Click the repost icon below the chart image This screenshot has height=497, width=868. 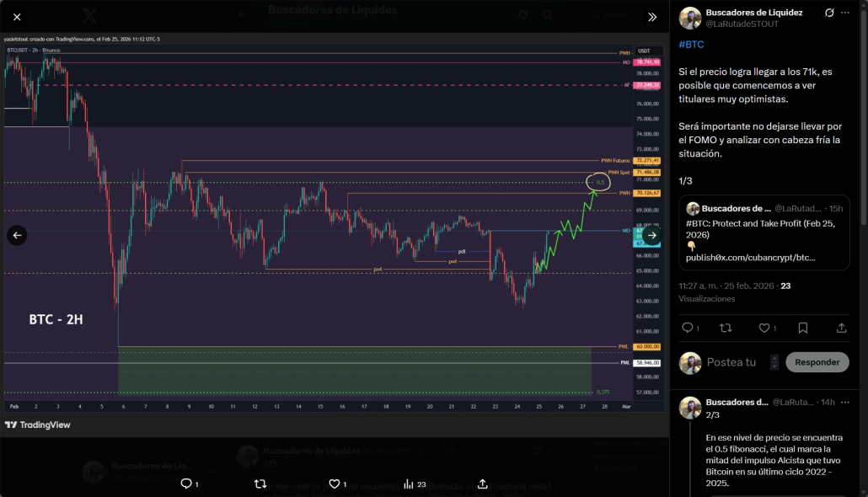click(260, 484)
